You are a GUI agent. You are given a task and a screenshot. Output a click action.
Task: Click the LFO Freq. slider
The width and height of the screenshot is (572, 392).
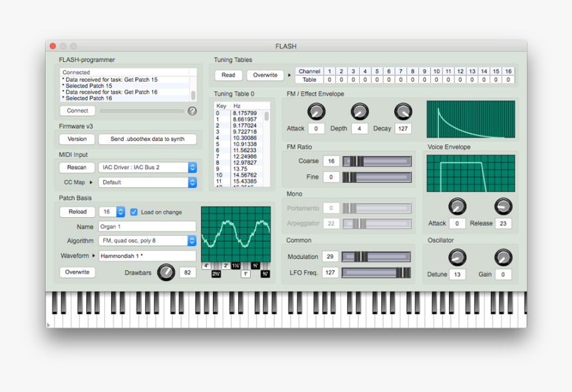click(376, 272)
